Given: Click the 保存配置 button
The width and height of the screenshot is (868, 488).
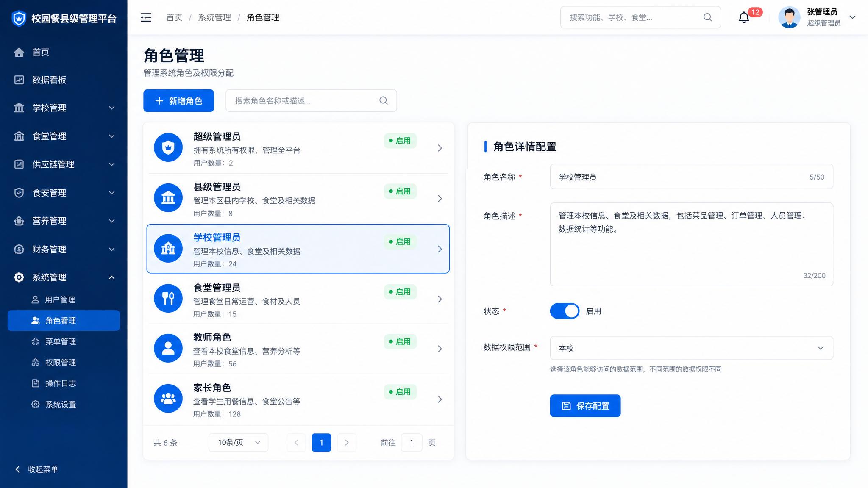Looking at the screenshot, I should pyautogui.click(x=585, y=406).
